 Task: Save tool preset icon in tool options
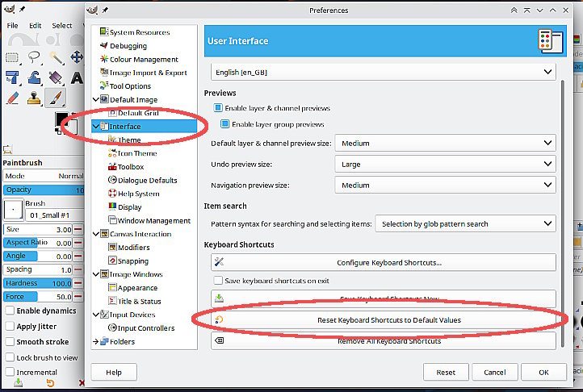[x=19, y=382]
